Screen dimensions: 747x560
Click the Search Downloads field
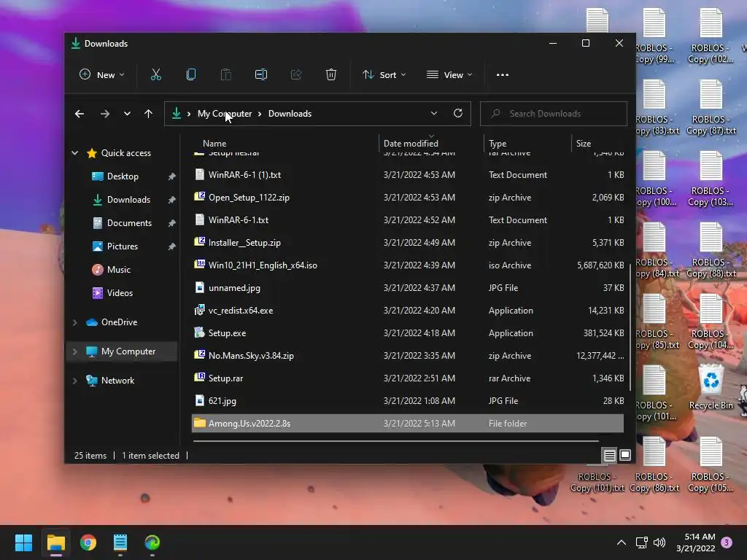tap(554, 114)
